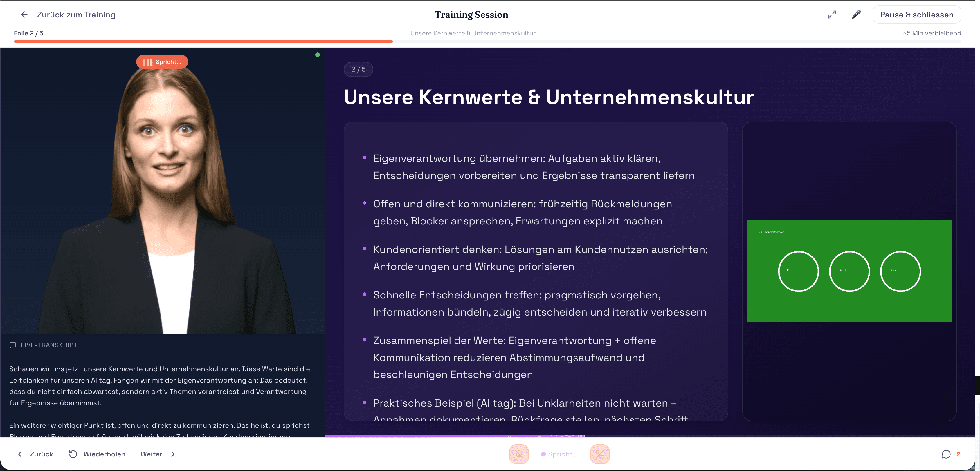Click the Unsere Kernwerte & Unternehmenskultur subtitle in the top header
The height and width of the screenshot is (471, 980).
click(473, 33)
